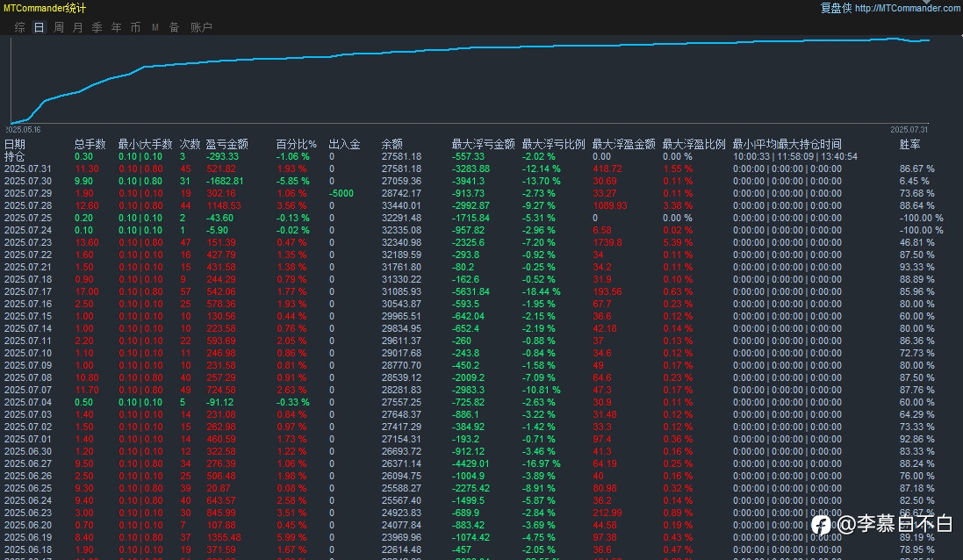
Task: Click the -5.85 % percentage value
Action: [293, 181]
